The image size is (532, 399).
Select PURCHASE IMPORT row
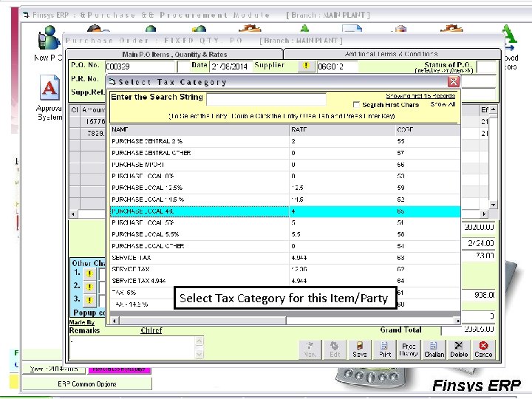pyautogui.click(x=285, y=165)
